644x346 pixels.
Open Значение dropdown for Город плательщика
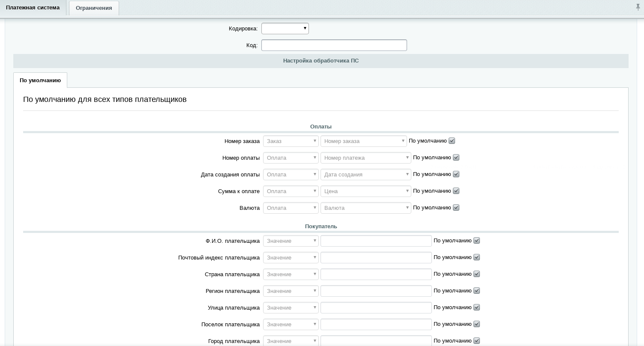[x=291, y=341]
